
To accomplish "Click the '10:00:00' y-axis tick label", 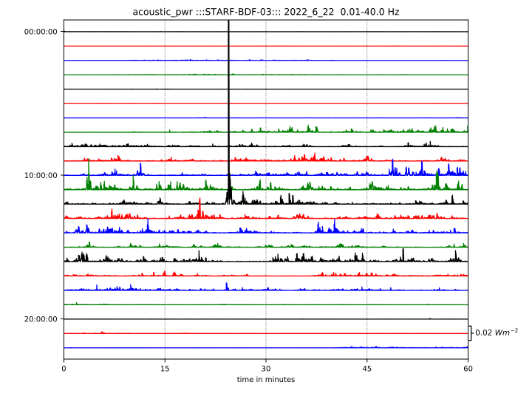I will coord(41,175).
